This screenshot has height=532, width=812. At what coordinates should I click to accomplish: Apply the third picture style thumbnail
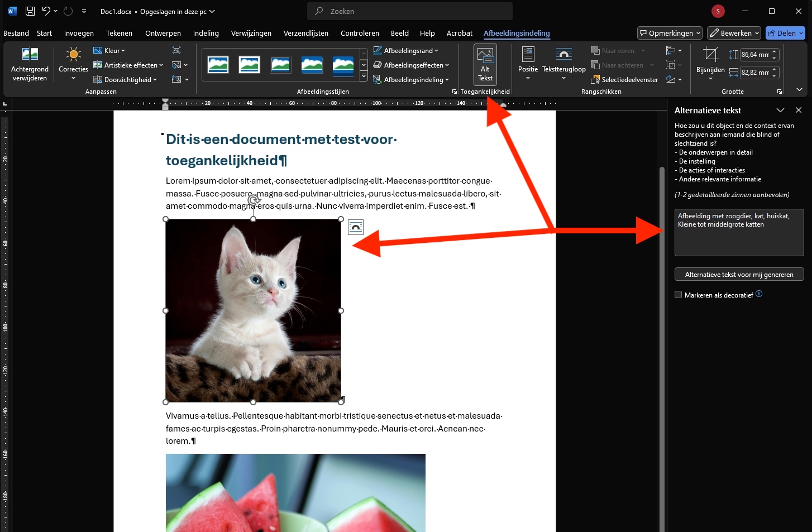click(280, 65)
